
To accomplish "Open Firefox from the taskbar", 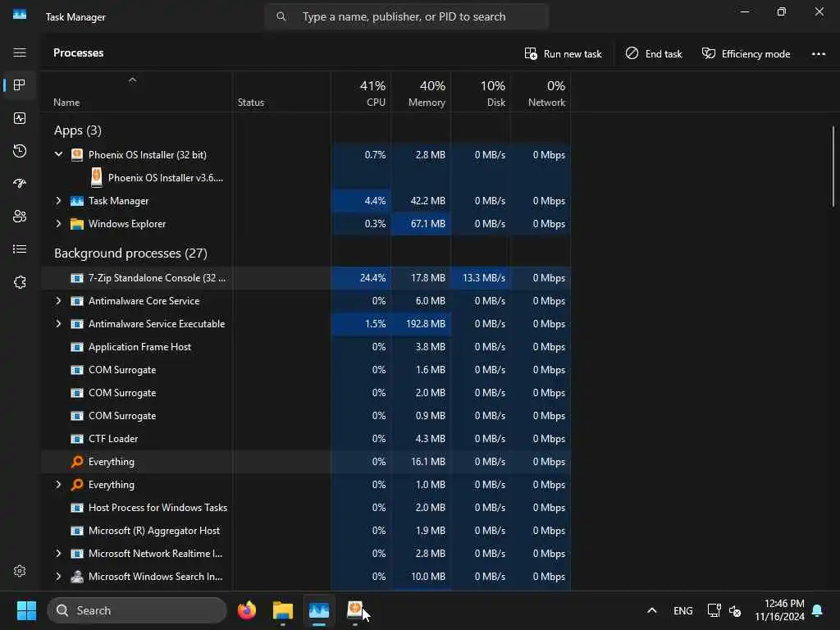I will [247, 610].
